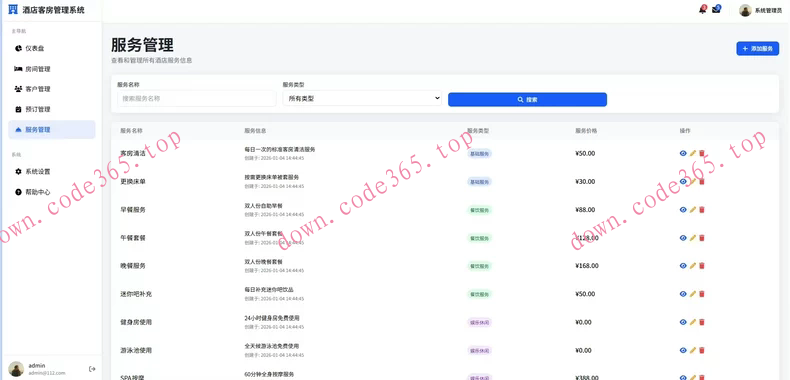Edit the 迷你吧补充 service
790x380 pixels.
tap(693, 294)
